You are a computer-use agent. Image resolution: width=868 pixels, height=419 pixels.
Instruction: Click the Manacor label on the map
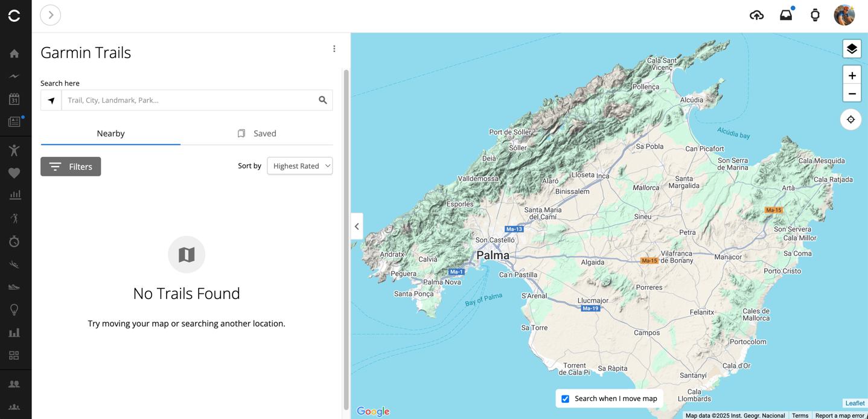727,257
